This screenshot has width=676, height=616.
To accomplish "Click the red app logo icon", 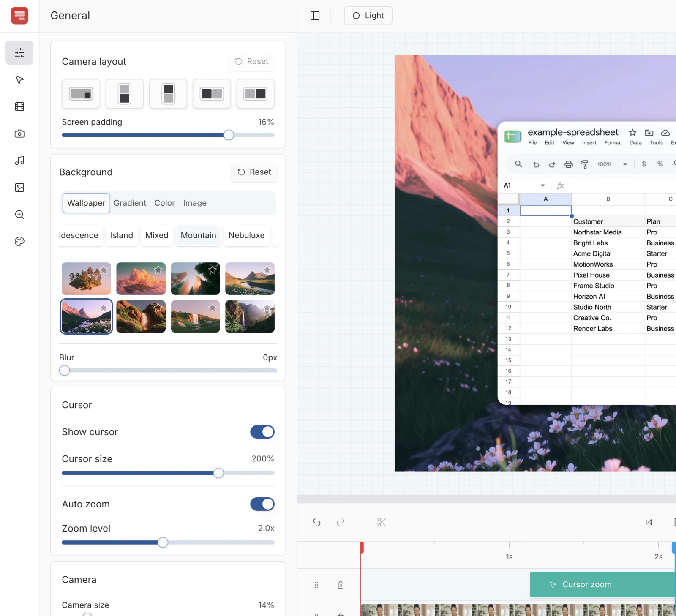I will click(x=19, y=16).
